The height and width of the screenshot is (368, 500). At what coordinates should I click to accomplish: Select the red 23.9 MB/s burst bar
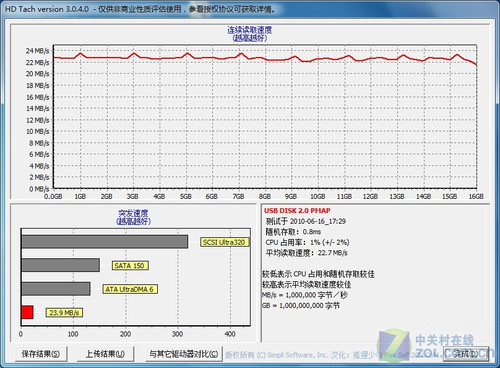point(27,312)
